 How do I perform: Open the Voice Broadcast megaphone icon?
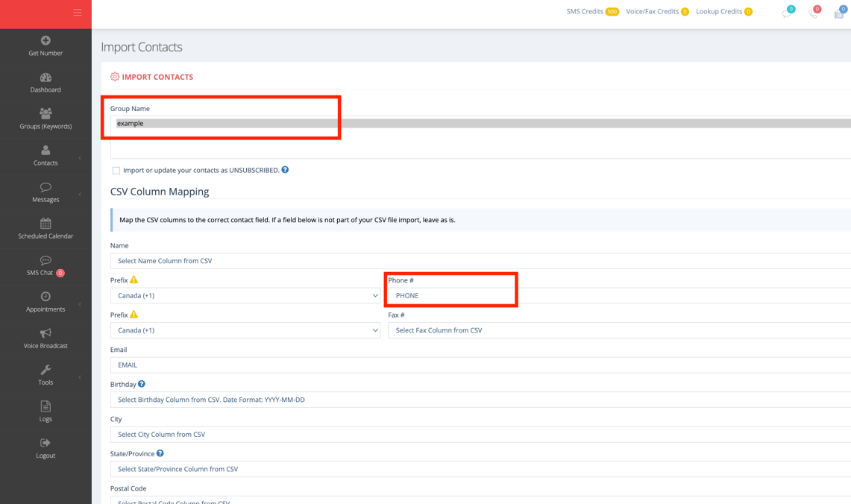click(x=45, y=333)
